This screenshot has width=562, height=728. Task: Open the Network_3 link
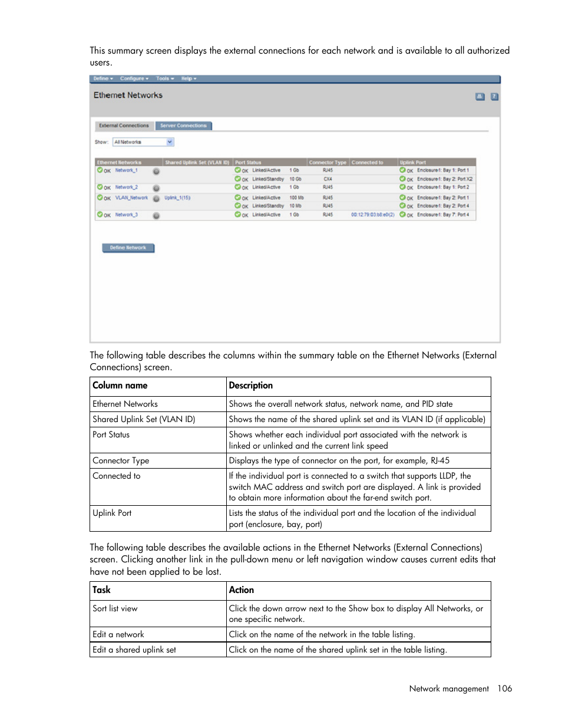pos(126,215)
